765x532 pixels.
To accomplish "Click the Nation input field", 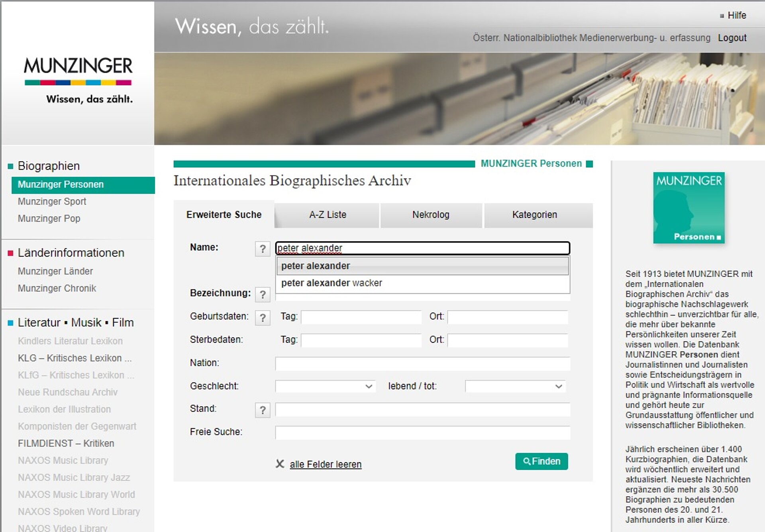I will [x=423, y=363].
